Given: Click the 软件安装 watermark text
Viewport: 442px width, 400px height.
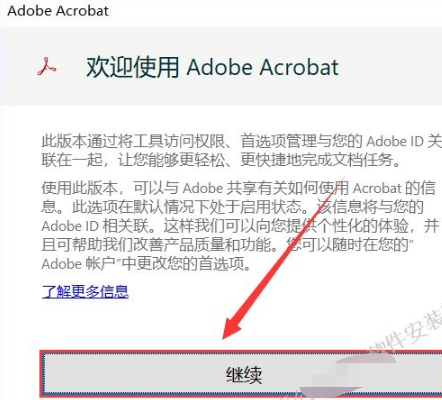Looking at the screenshot, I should point(408,333).
